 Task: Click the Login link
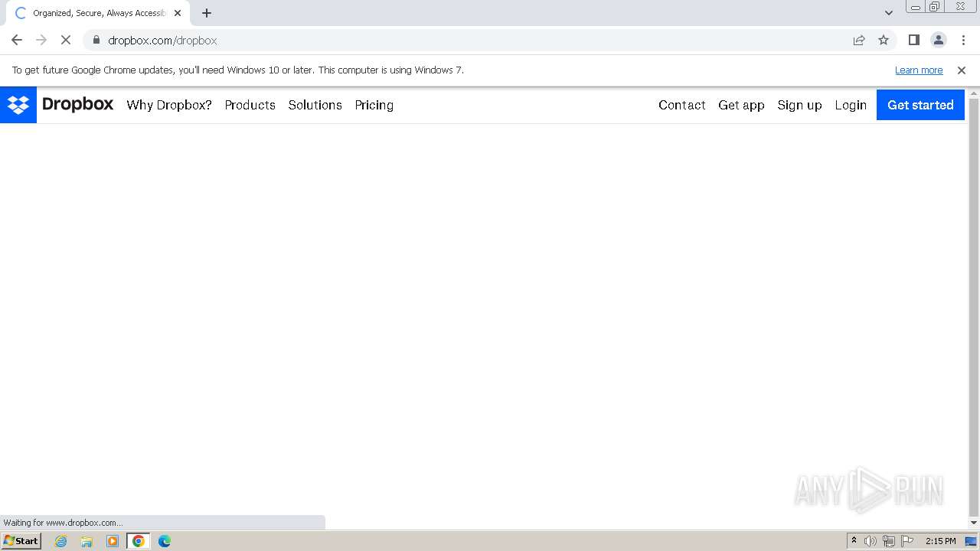851,105
